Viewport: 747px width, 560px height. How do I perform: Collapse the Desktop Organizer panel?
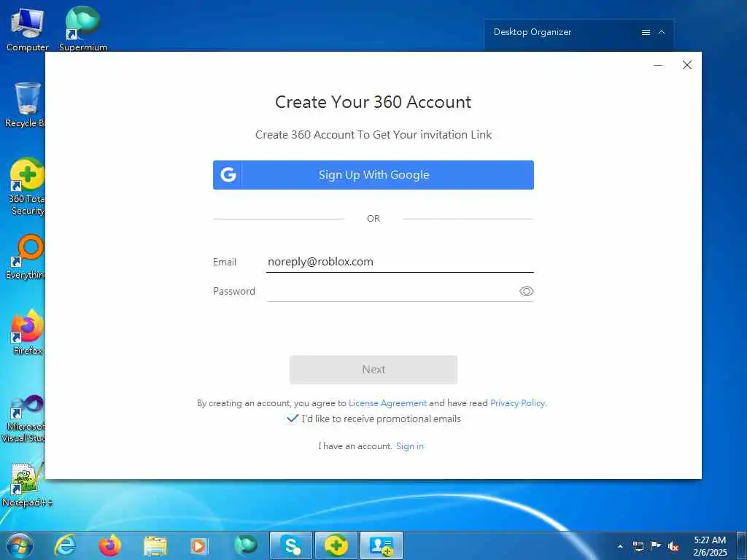(661, 32)
